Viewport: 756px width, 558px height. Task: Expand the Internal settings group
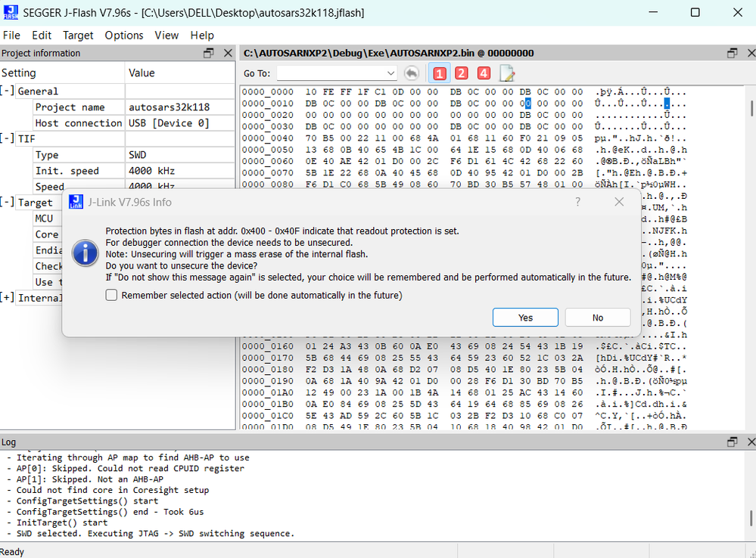(x=7, y=298)
